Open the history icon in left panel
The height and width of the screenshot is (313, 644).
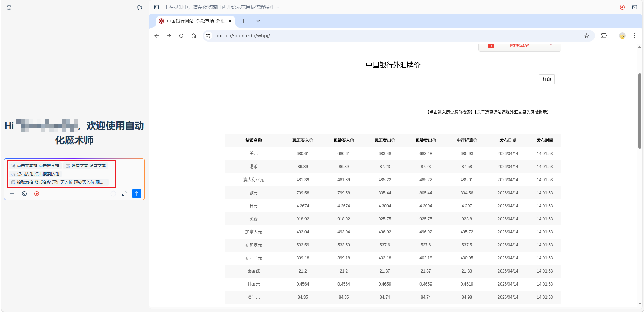coord(9,7)
